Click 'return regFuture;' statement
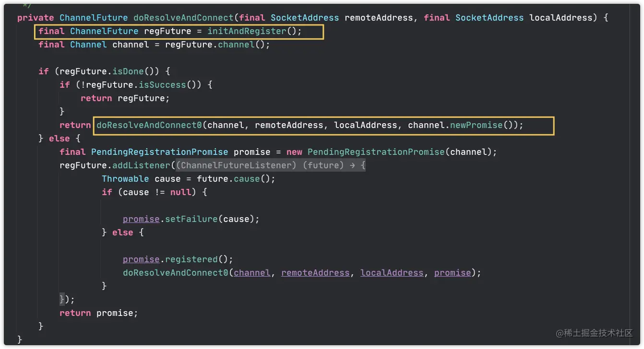This screenshot has width=644, height=349. (x=125, y=98)
